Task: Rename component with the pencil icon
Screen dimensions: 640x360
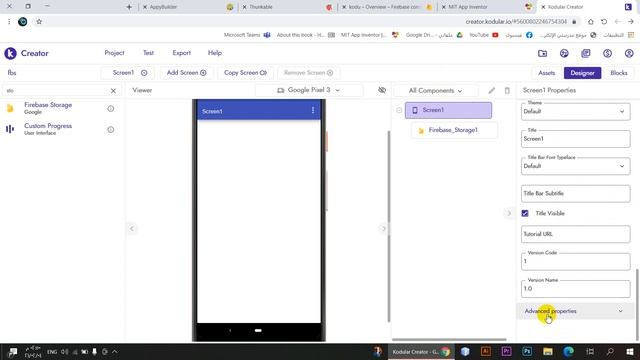Action: coord(491,90)
